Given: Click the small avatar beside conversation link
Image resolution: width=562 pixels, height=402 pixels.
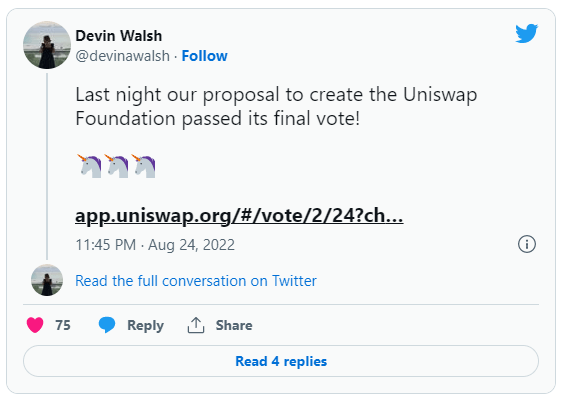Looking at the screenshot, I should coord(47,280).
